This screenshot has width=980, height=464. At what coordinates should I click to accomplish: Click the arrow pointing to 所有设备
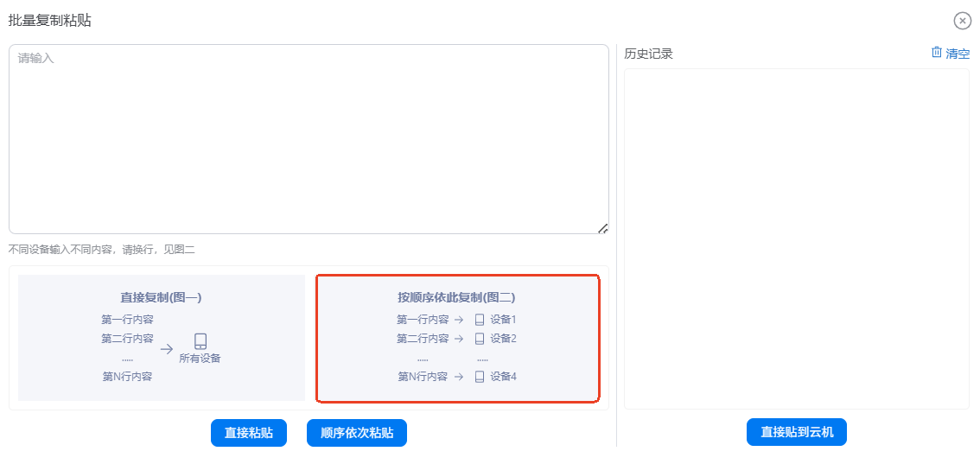coord(166,349)
